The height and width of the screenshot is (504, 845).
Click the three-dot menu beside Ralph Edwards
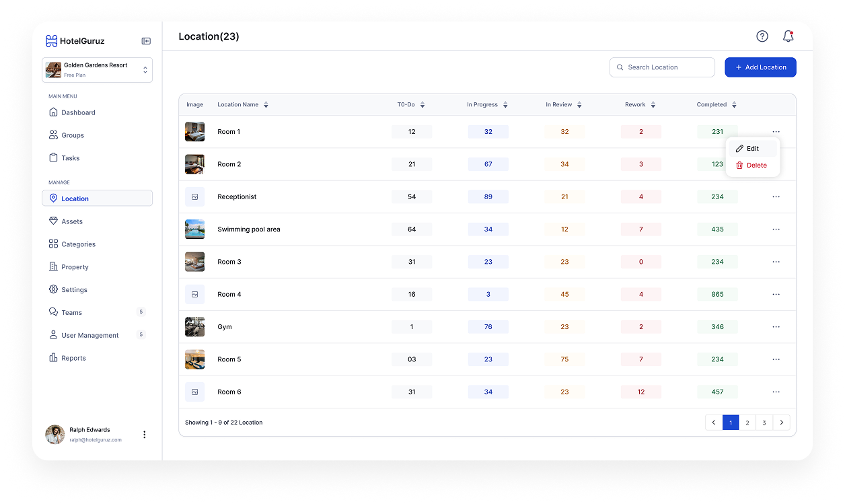[144, 435]
